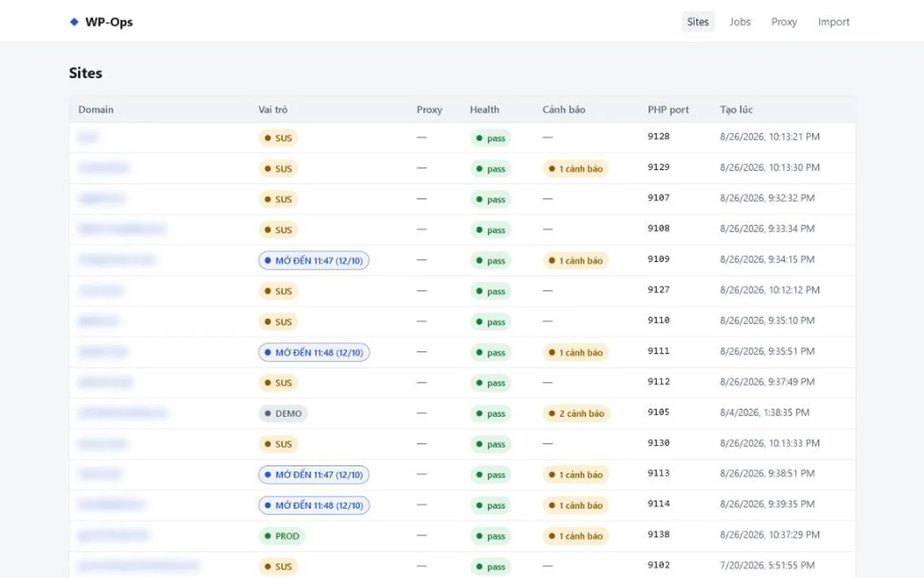Click the blue diamond WP-Ops logo icon
The height and width of the screenshot is (578, 924).
click(x=74, y=22)
